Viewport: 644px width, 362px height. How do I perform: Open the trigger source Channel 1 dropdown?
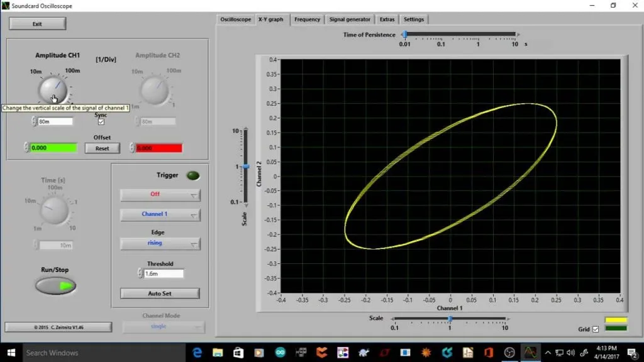pos(159,214)
